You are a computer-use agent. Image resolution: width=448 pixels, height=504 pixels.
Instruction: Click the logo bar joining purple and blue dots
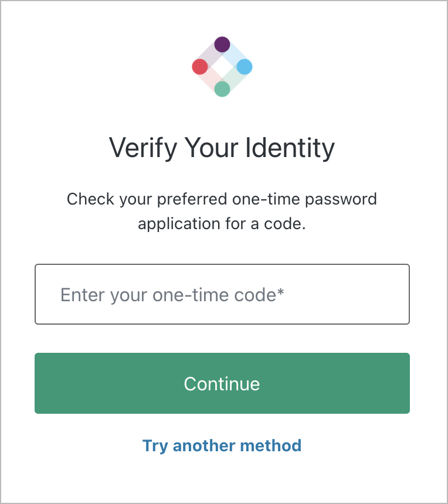click(234, 55)
